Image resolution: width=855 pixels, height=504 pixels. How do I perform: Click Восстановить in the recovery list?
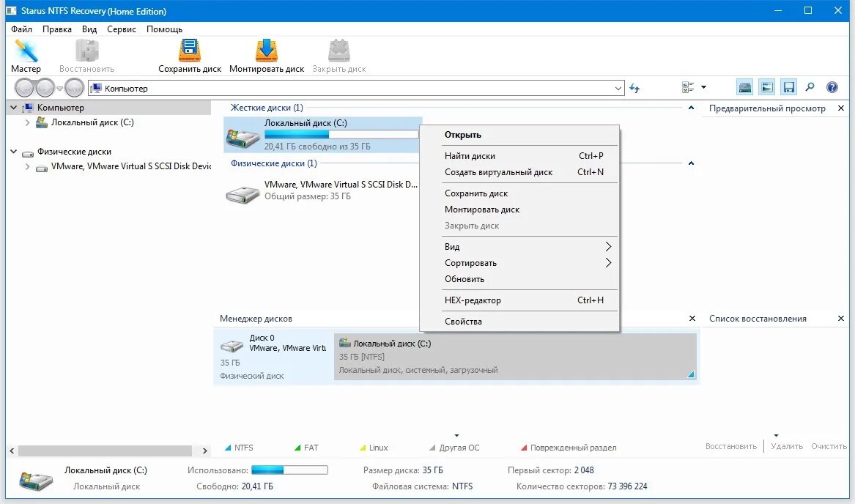pyautogui.click(x=730, y=446)
